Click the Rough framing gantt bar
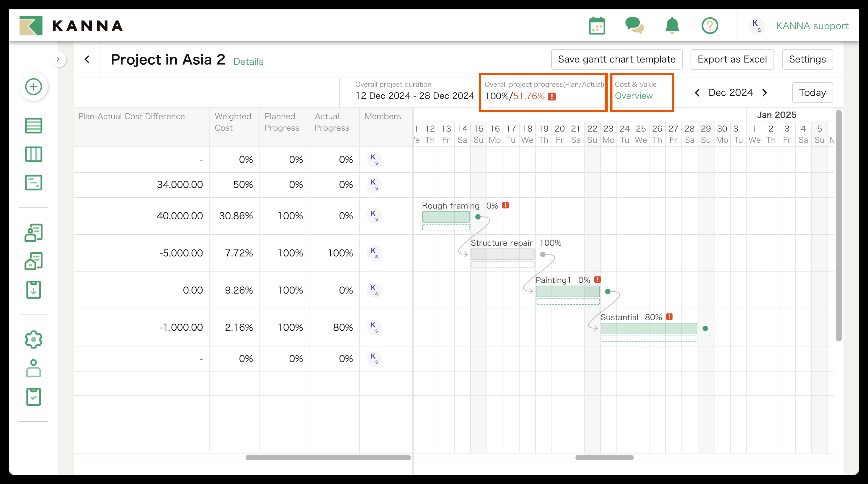868x484 pixels. pyautogui.click(x=446, y=217)
